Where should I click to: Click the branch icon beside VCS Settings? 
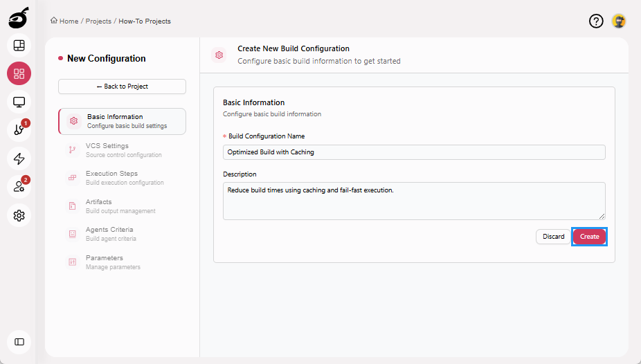[x=73, y=150]
